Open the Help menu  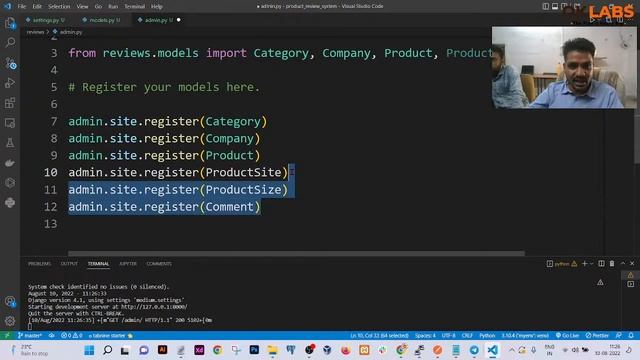(157, 7)
